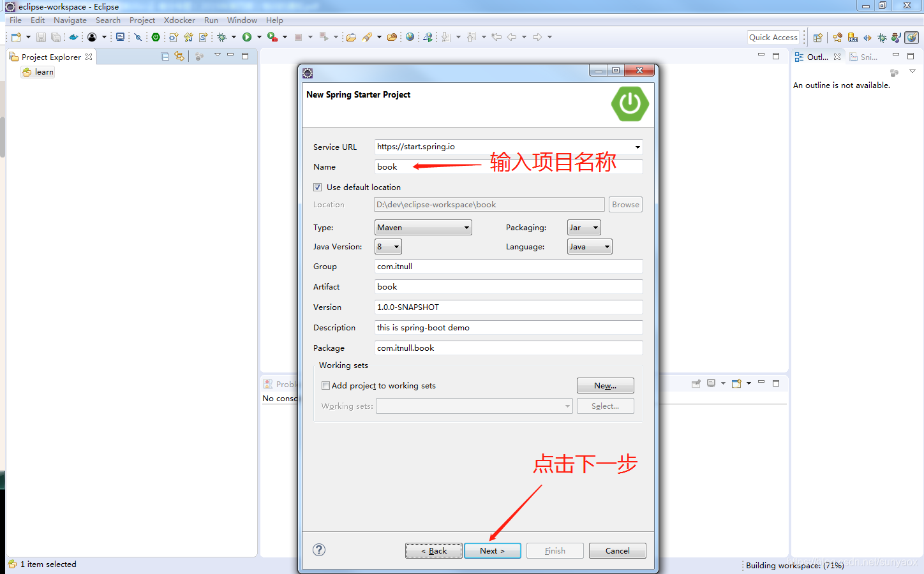924x574 pixels.
Task: Open the Xdocker menu
Action: (179, 20)
